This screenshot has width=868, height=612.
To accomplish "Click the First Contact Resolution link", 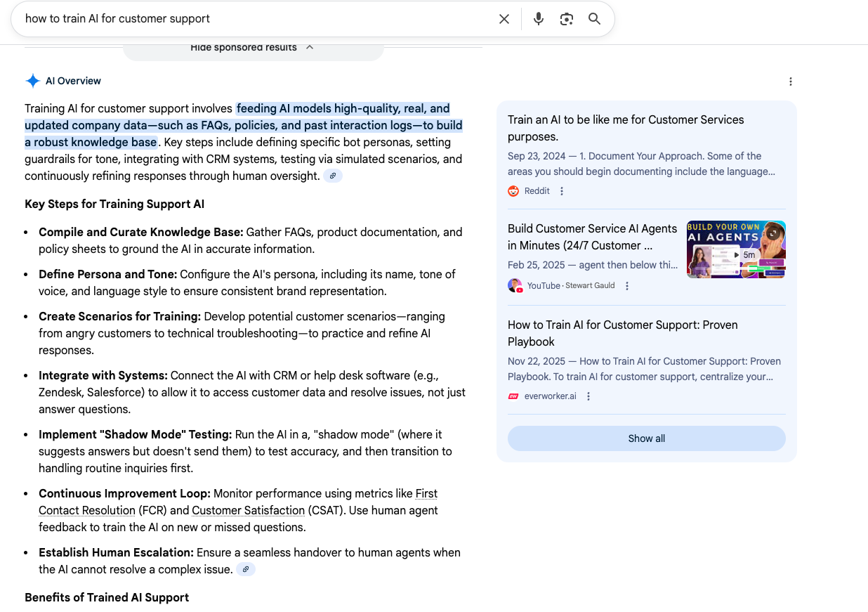I will coord(426,494).
